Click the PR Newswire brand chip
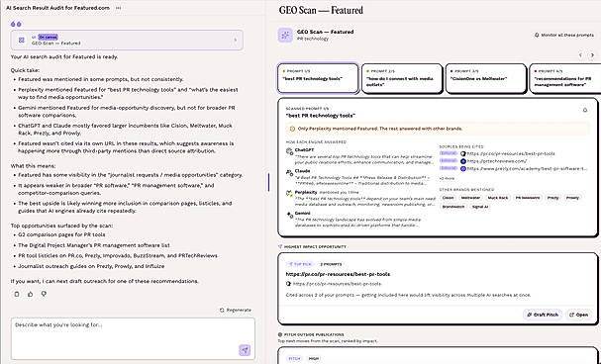 click(x=528, y=198)
